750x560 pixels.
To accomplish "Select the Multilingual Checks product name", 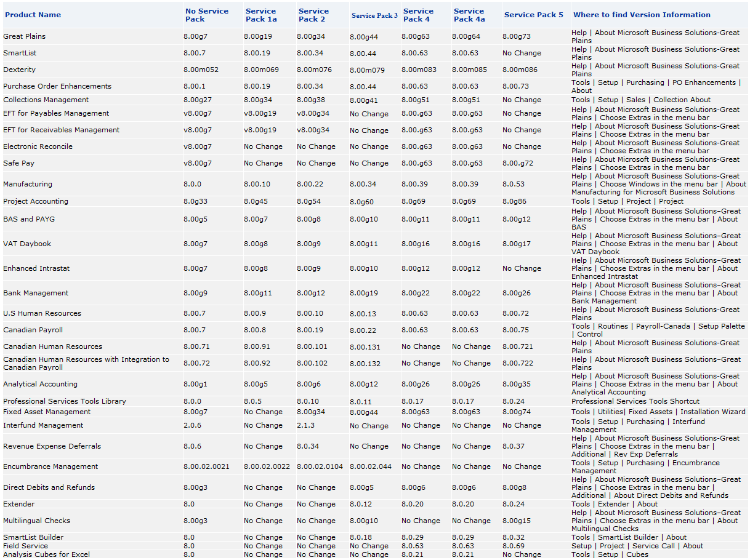I will [37, 521].
